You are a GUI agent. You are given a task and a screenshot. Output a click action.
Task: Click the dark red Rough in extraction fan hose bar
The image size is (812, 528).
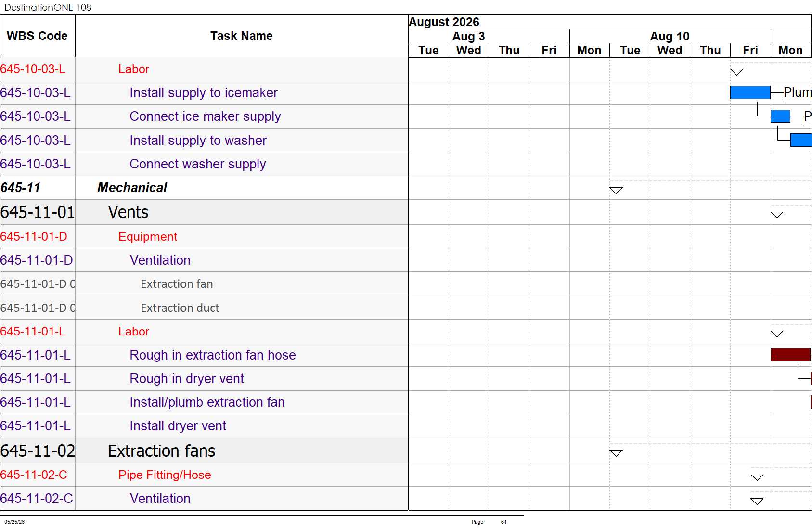click(x=790, y=355)
